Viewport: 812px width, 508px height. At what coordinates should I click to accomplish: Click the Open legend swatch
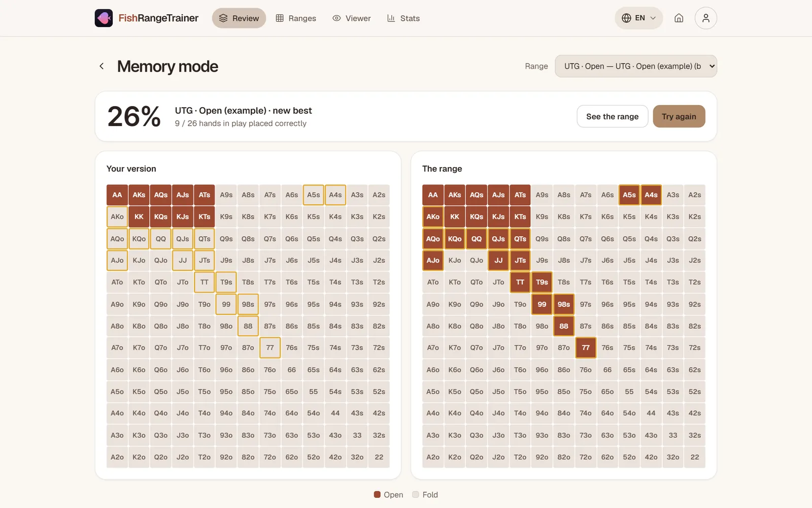tap(377, 495)
